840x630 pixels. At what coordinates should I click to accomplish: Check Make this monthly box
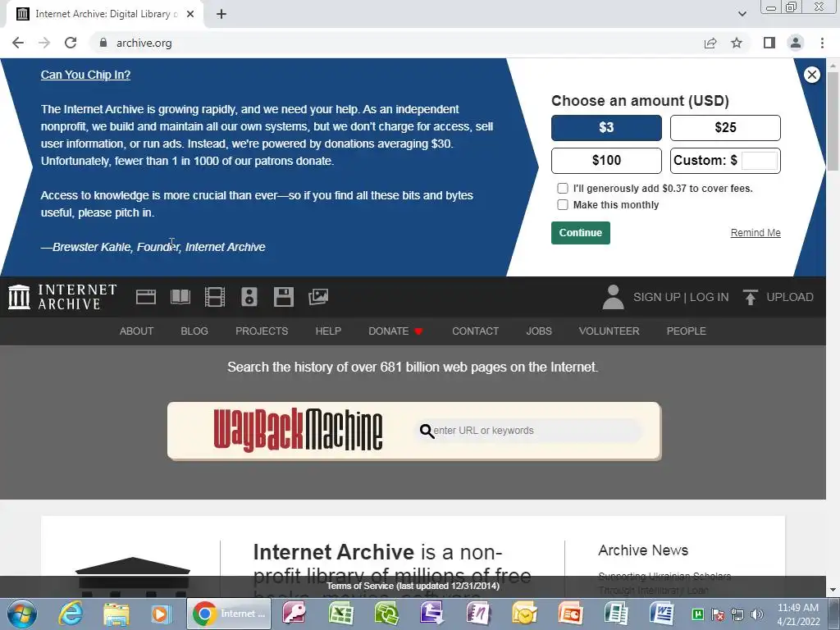point(563,204)
